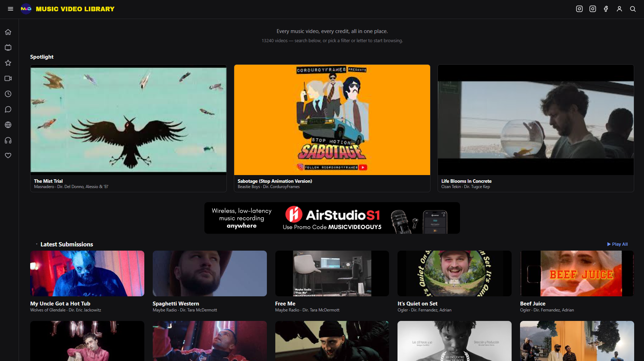Click the AirStudio S1 ad banner
The width and height of the screenshot is (644, 361).
pos(332,218)
